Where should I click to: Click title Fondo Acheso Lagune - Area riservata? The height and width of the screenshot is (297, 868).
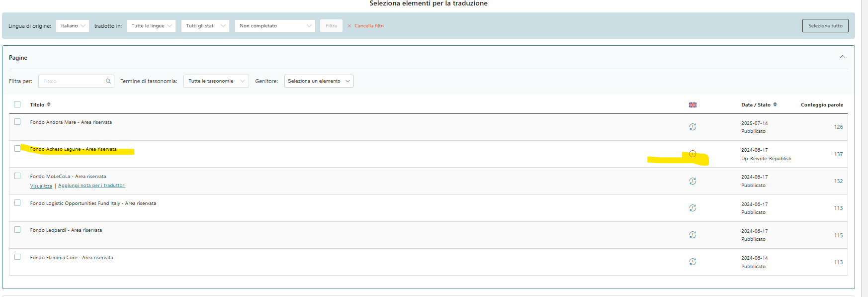pyautogui.click(x=73, y=149)
